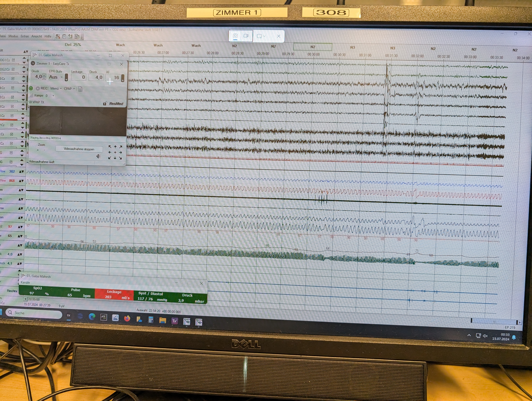
Task: Open the report document icon beside CPAP
Action: coord(80,89)
